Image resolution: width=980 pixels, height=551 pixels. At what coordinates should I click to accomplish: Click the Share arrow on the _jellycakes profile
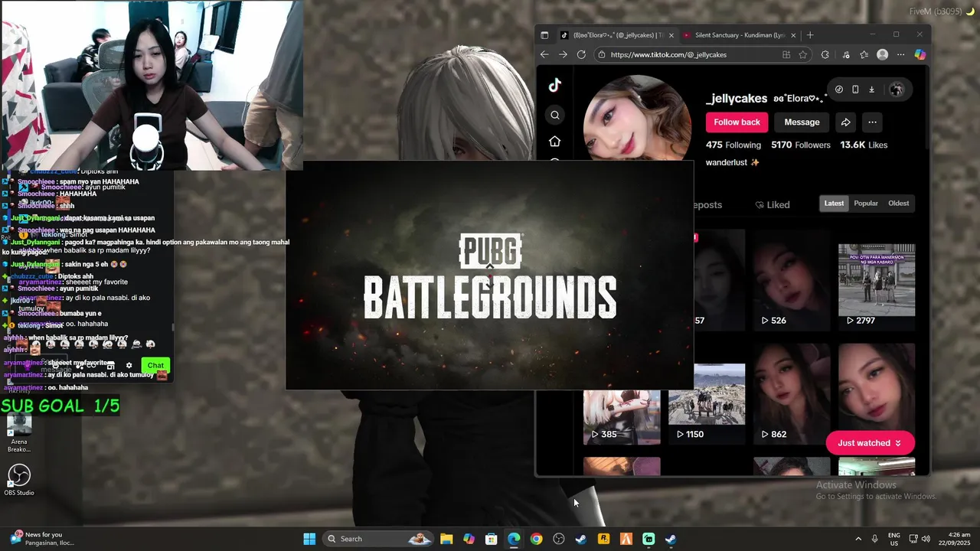pos(845,122)
